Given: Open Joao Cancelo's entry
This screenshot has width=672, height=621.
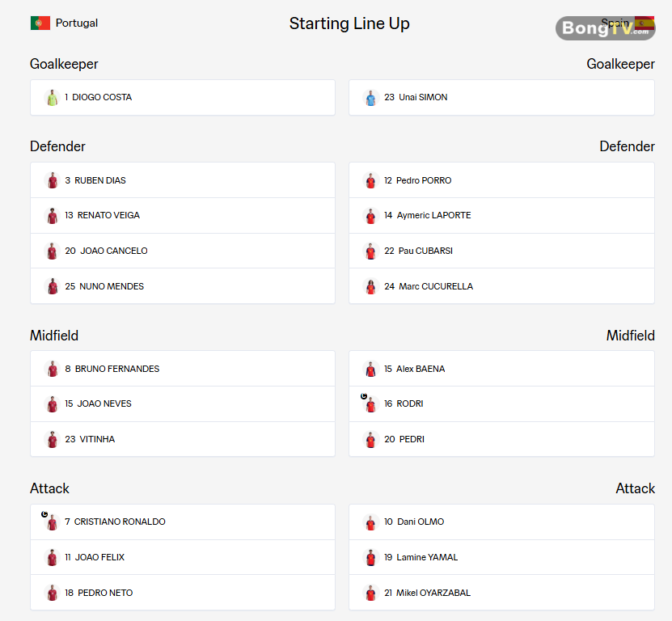Looking at the screenshot, I should (x=183, y=251).
